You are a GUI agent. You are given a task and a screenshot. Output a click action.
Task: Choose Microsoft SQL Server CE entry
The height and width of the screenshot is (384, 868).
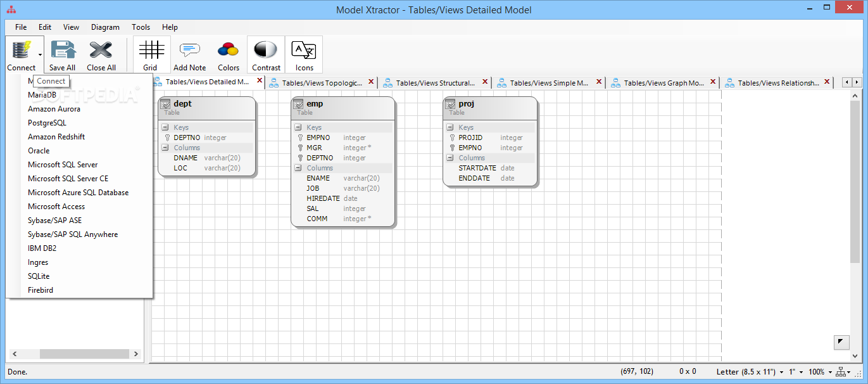tap(79, 179)
